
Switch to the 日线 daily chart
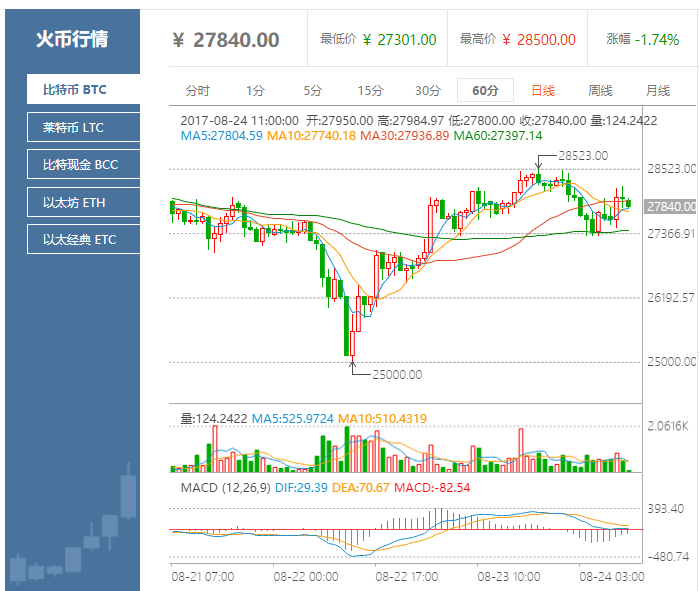[x=543, y=91]
